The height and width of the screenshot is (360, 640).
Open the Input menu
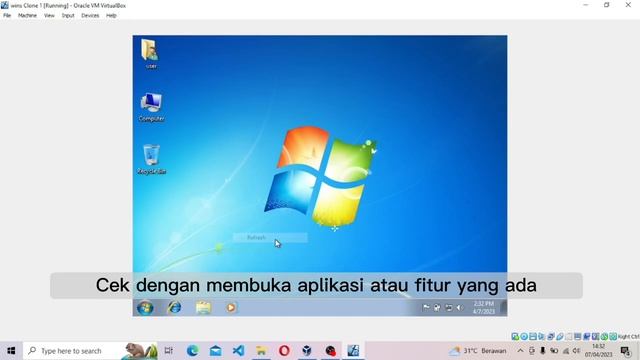[x=68, y=16]
